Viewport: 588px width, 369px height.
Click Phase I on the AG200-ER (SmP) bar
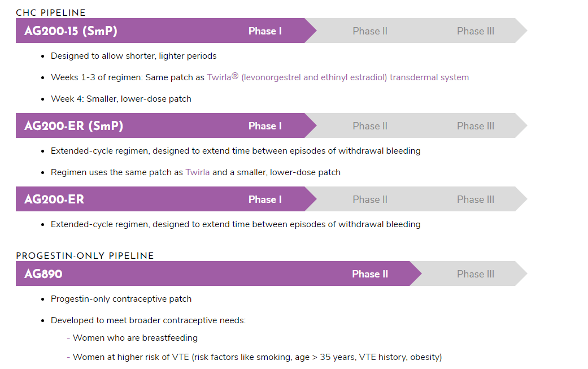pyautogui.click(x=265, y=126)
